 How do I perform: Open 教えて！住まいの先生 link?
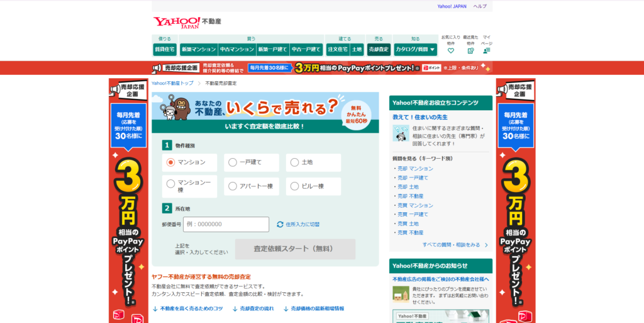click(420, 117)
